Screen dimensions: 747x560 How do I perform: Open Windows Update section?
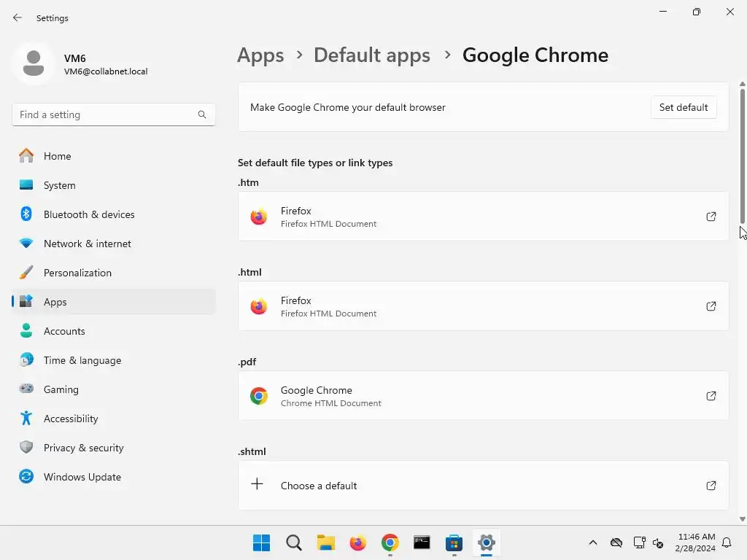tap(82, 477)
